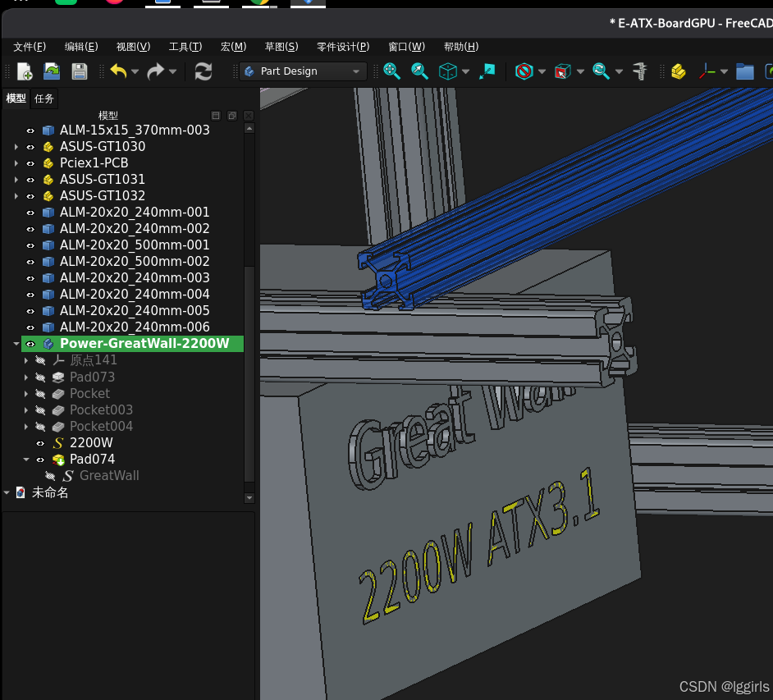Undo the last action with the yellow arrow
The width and height of the screenshot is (773, 700).
(x=118, y=71)
